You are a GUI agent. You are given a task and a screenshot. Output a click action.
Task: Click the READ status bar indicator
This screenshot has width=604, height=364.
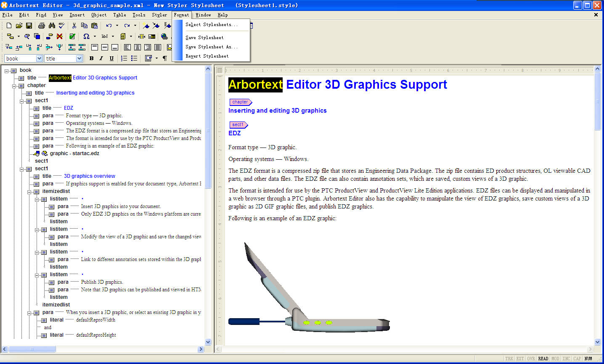[543, 359]
